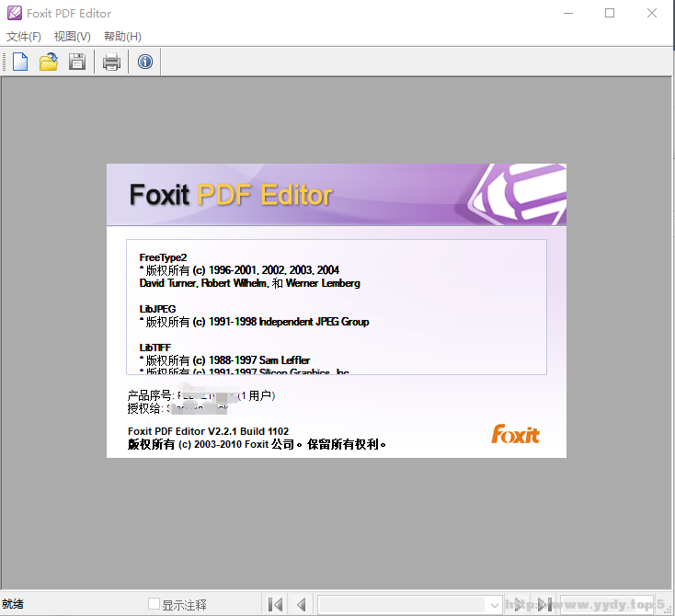The height and width of the screenshot is (616, 675).
Task: Go to next page button
Action: point(520,604)
